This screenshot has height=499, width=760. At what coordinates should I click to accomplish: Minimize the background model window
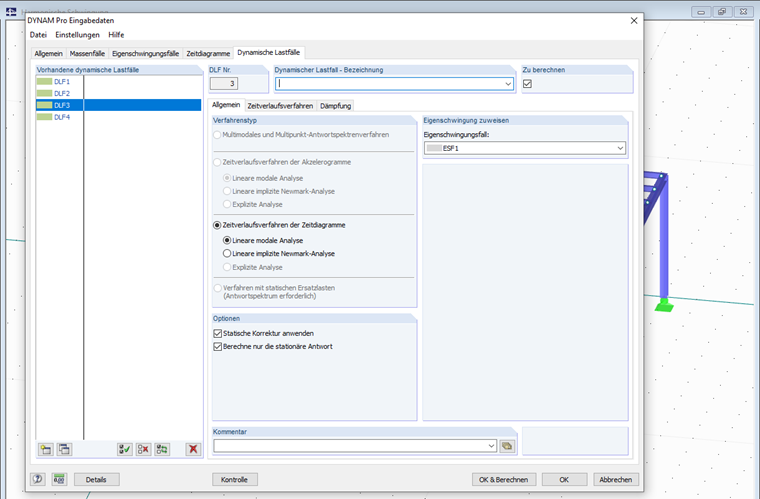click(x=701, y=12)
